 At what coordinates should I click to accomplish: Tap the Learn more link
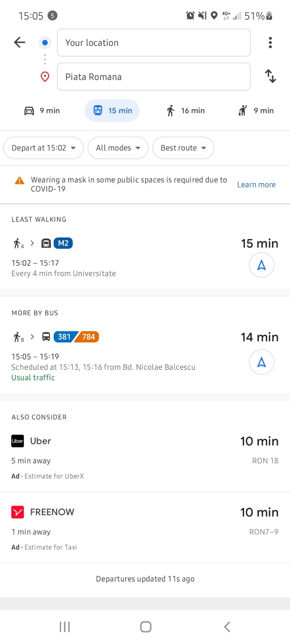[x=256, y=185]
